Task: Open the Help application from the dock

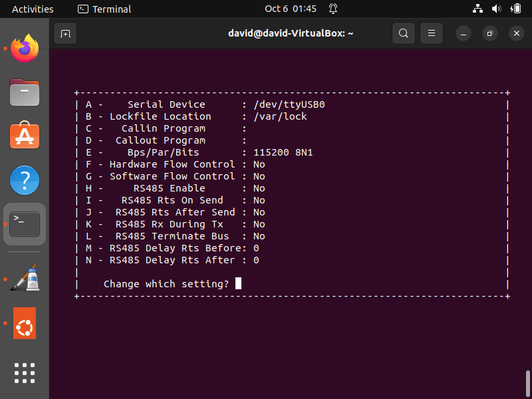Action: click(x=24, y=180)
